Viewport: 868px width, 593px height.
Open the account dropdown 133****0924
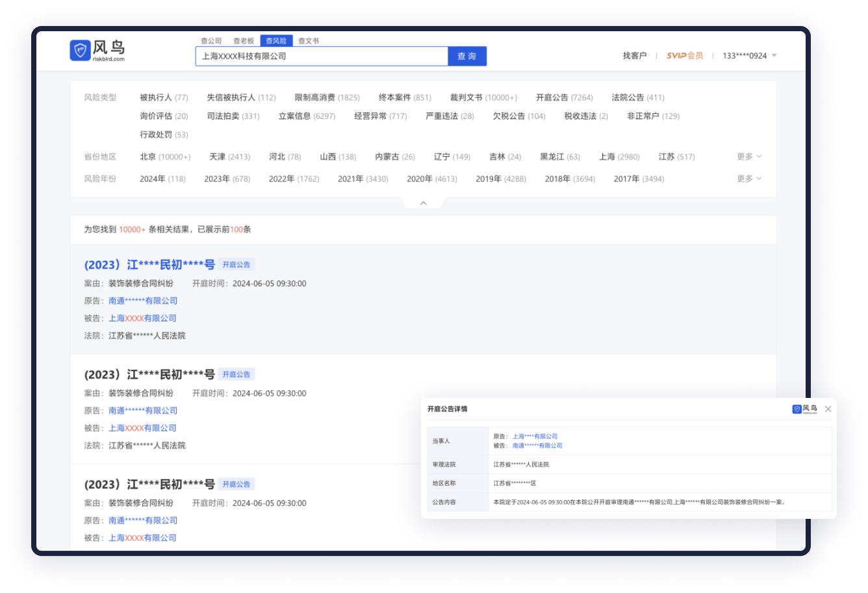tap(749, 56)
